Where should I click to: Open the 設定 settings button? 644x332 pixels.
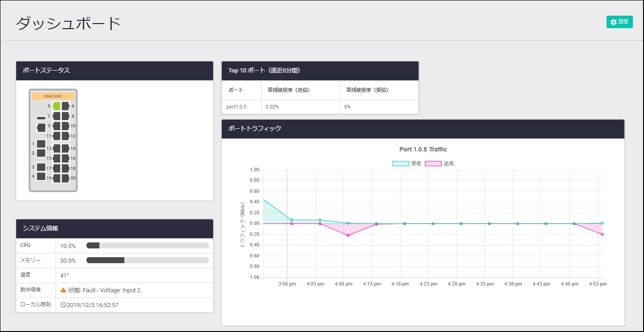coord(619,22)
